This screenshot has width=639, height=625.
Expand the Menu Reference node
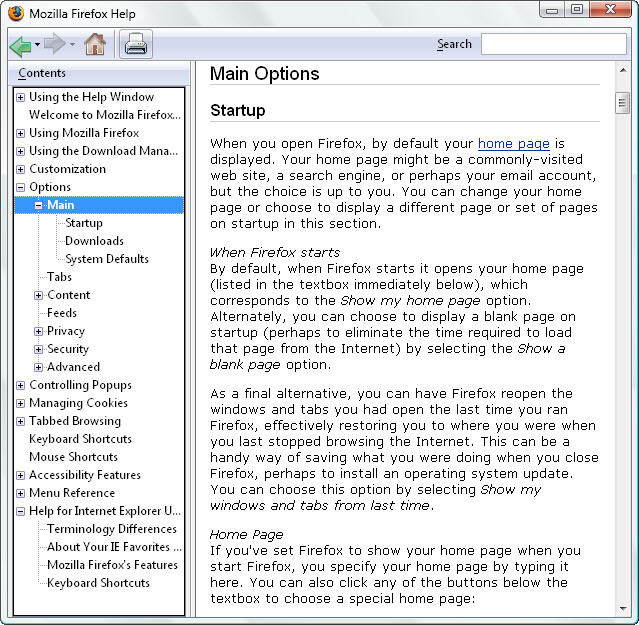[x=20, y=493]
